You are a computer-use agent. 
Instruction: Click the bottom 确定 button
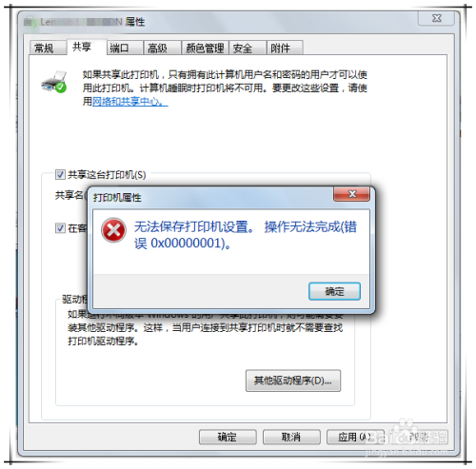tap(228, 437)
